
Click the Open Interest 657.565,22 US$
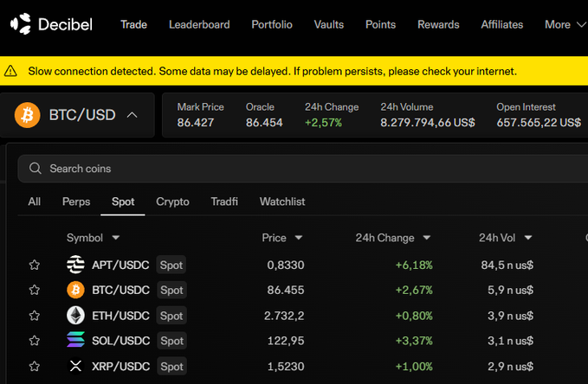point(539,123)
